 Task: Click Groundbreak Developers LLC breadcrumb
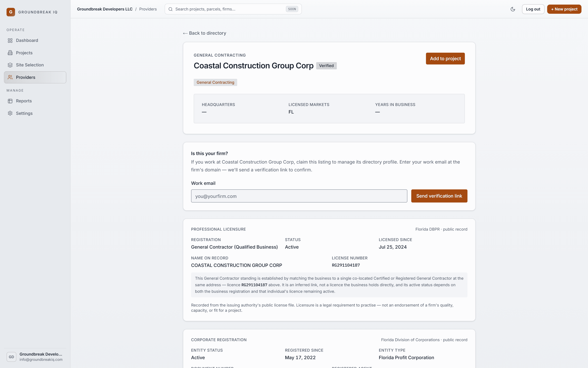coord(105,9)
